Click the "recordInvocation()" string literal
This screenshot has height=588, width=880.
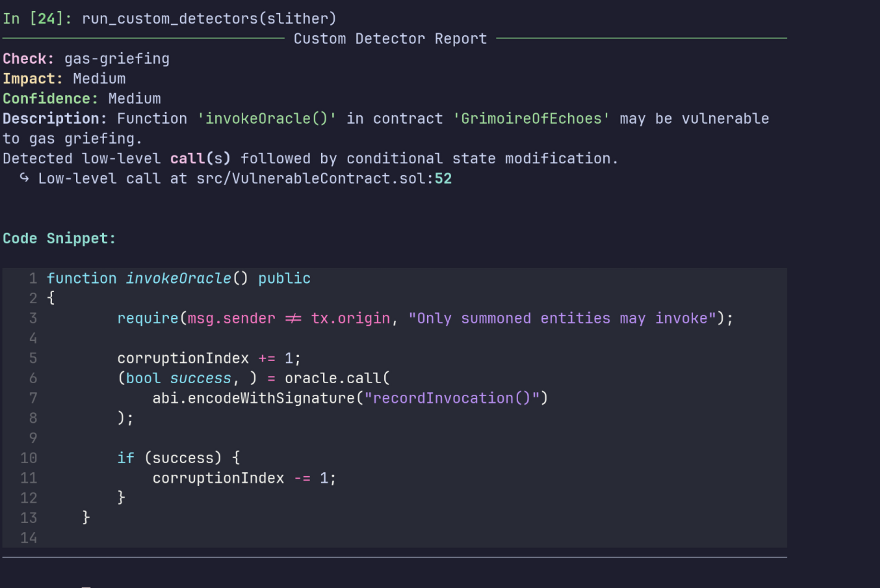pyautogui.click(x=452, y=399)
